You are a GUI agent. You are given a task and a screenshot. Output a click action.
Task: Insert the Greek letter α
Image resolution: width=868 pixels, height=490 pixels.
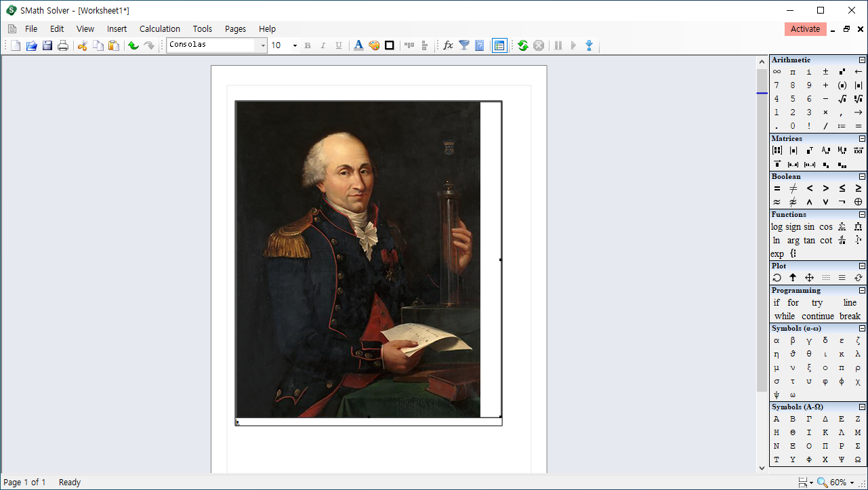pos(777,341)
